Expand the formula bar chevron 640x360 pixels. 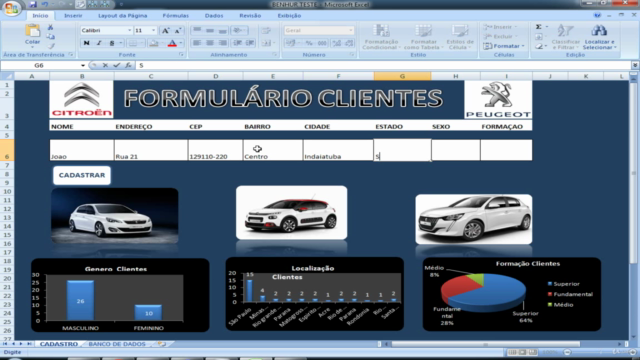[x=635, y=65]
